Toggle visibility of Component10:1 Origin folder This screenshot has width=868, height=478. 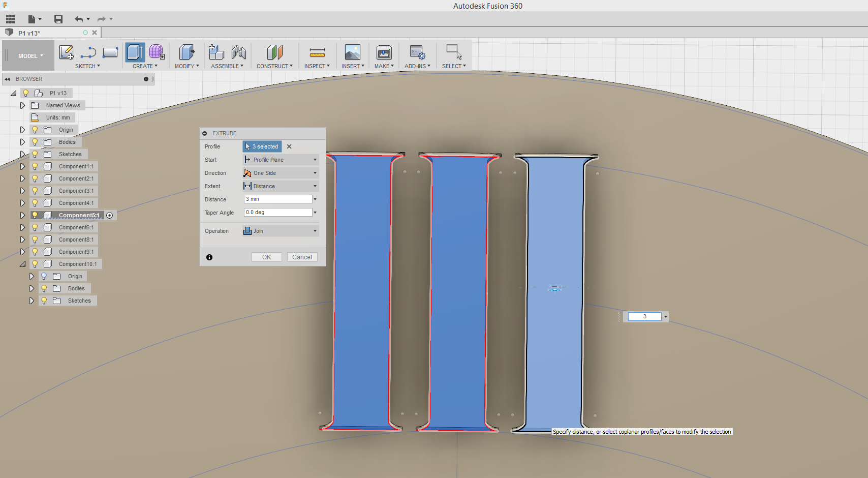[44, 276]
